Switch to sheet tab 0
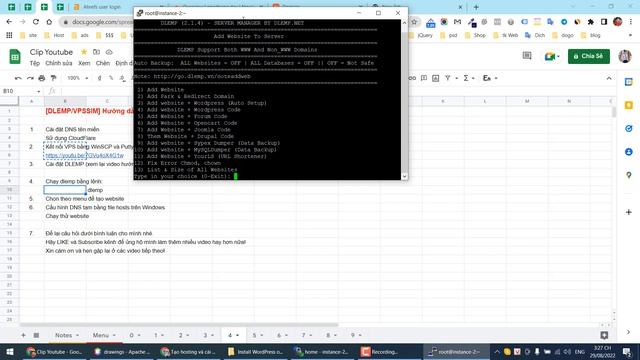Screen dimensions: 640x360 131,335
